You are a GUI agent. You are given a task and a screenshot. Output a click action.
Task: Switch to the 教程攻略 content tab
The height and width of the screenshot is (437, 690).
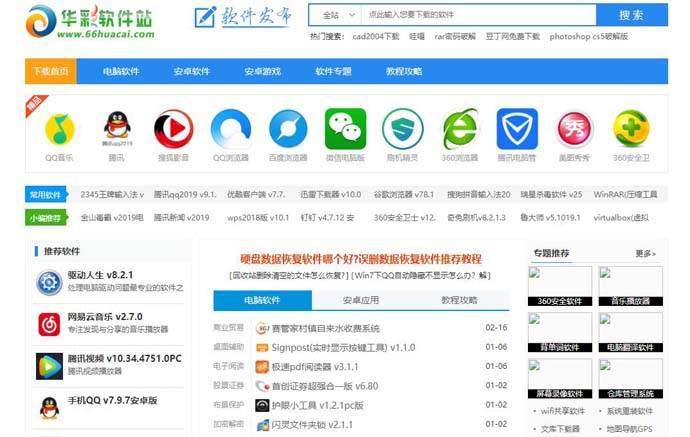[459, 300]
